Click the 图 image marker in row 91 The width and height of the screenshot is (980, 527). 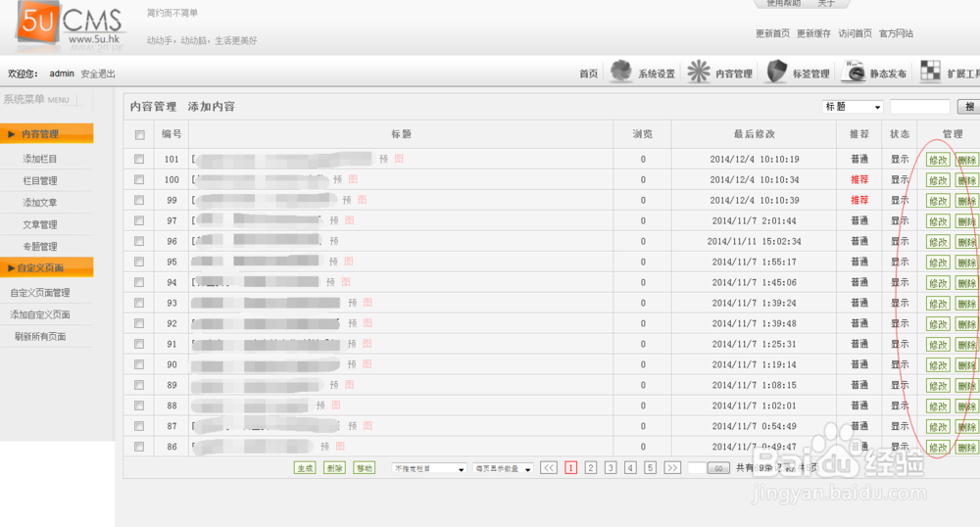[x=367, y=344]
